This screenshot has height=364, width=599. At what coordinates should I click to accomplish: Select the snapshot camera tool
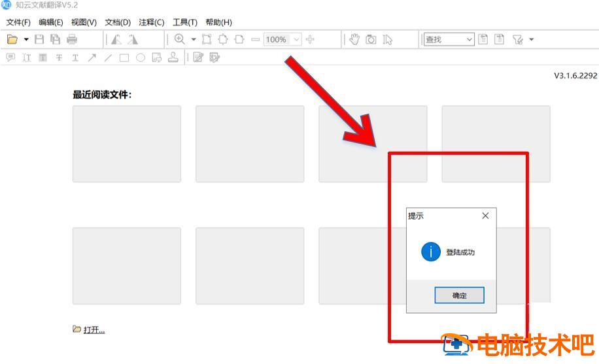(371, 39)
